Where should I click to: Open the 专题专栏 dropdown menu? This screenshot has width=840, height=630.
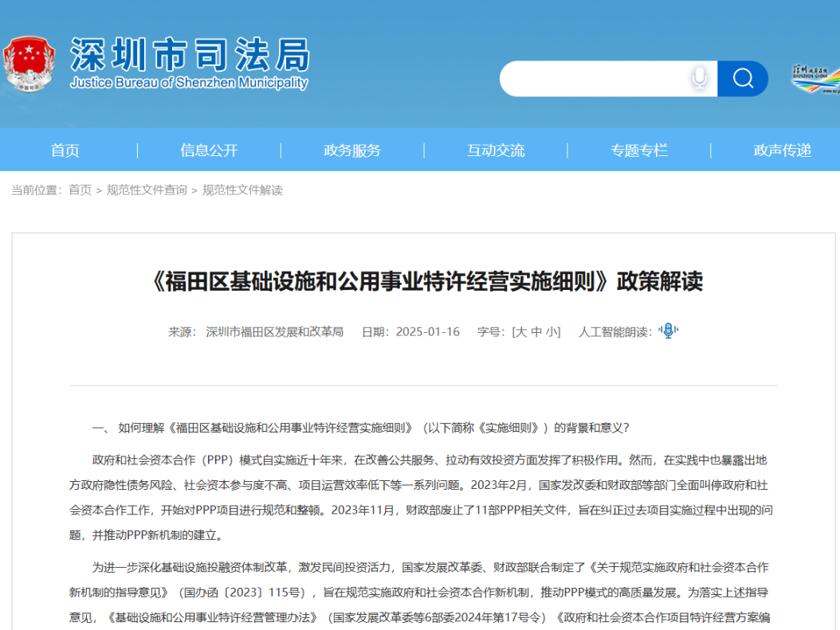[638, 150]
